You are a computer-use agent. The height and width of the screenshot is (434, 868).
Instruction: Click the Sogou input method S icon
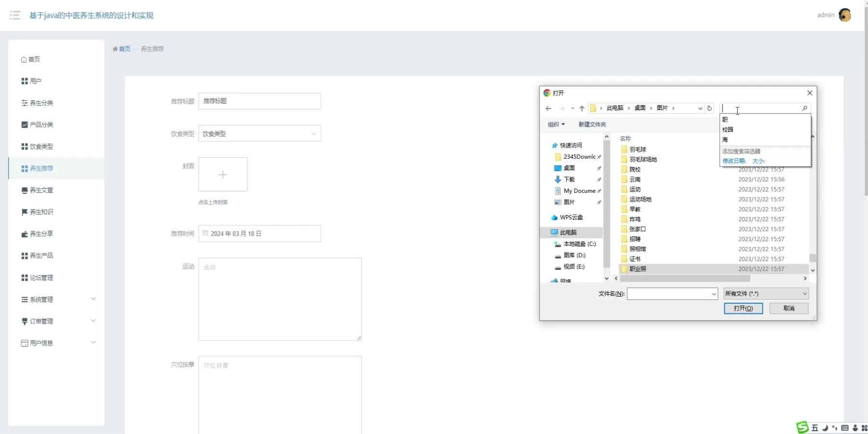point(802,427)
